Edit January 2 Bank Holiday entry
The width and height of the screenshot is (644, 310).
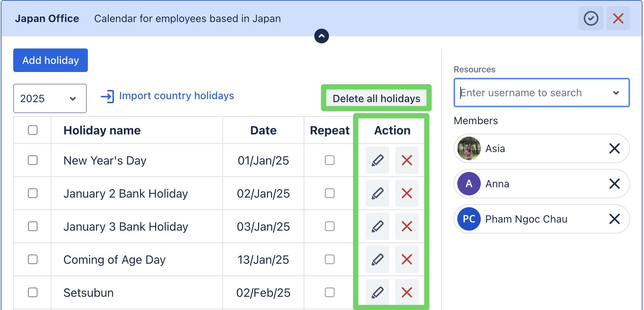[x=377, y=193]
